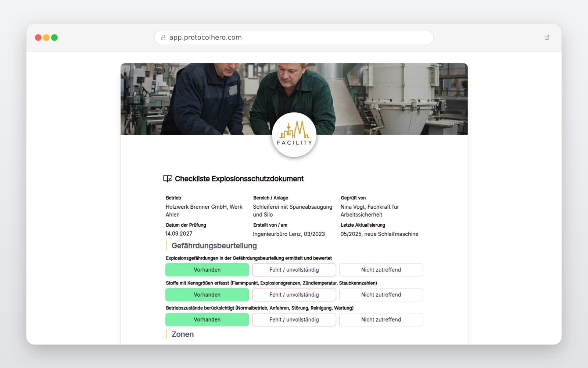Viewport: 588px width, 368px height.
Task: Choose Fehlt / unvollständig for Betriebszustände berücksichtigt
Action: click(294, 320)
